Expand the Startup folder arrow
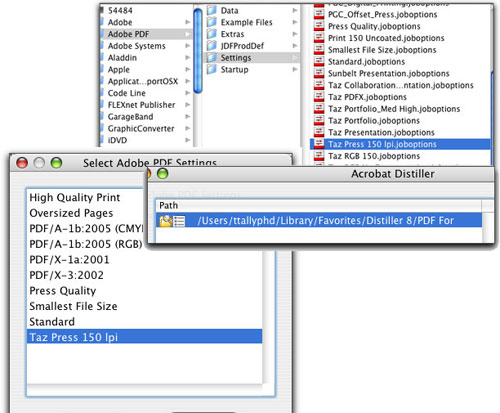Screen dimensions: 500x413 click(x=295, y=69)
